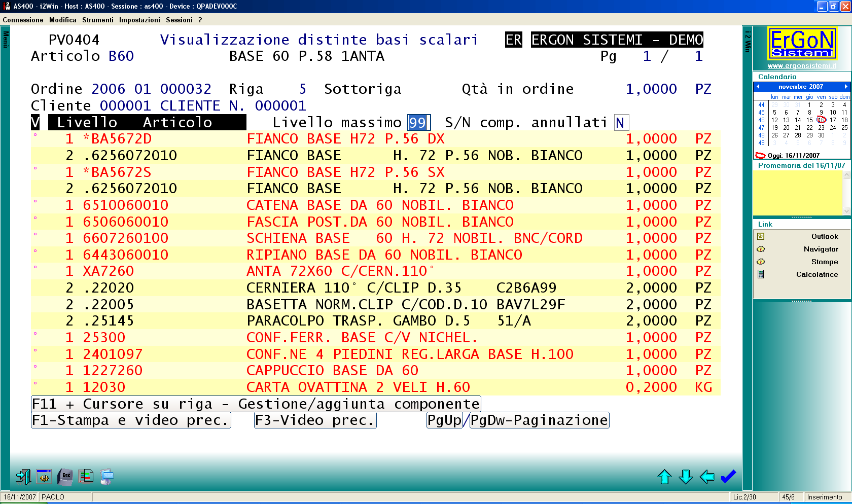The height and width of the screenshot is (504, 852).
Task: Click the Esc key icon
Action: click(65, 476)
